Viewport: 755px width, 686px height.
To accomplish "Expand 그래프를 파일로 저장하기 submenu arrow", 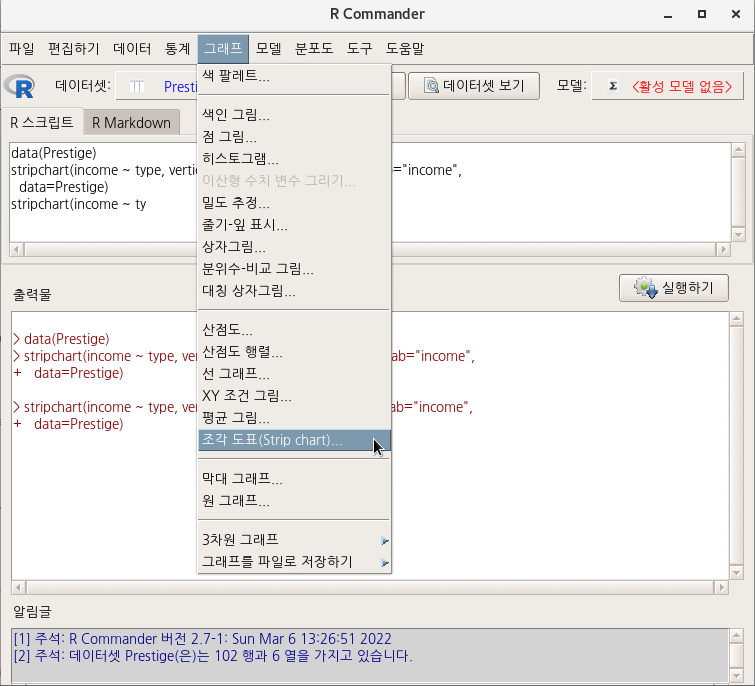I will 385,562.
